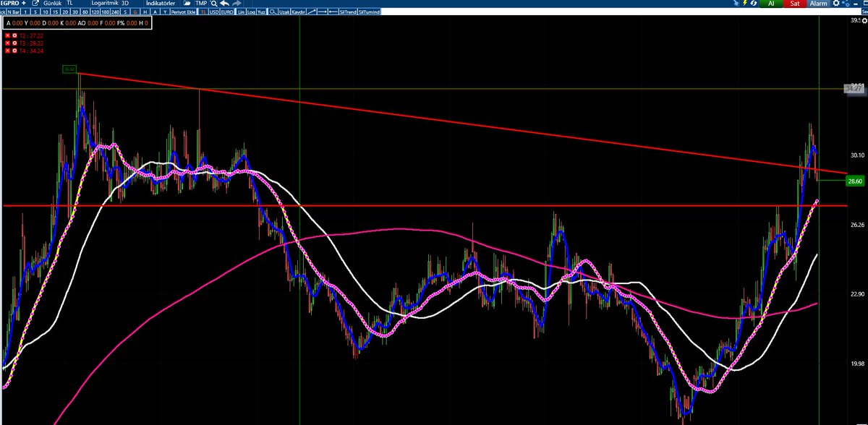Click the SilTrend button
This screenshot has height=425, width=868.
pyautogui.click(x=348, y=12)
